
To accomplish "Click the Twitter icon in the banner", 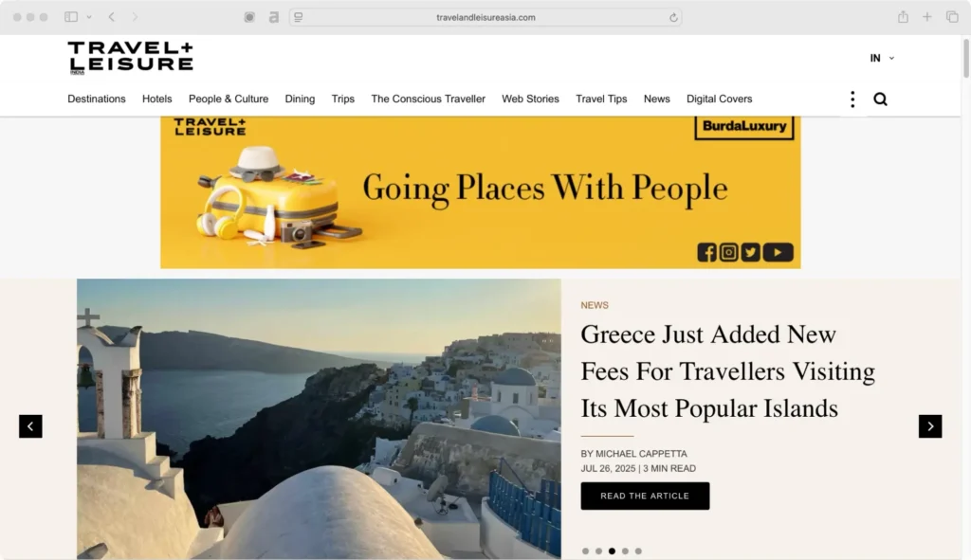I will (x=751, y=252).
